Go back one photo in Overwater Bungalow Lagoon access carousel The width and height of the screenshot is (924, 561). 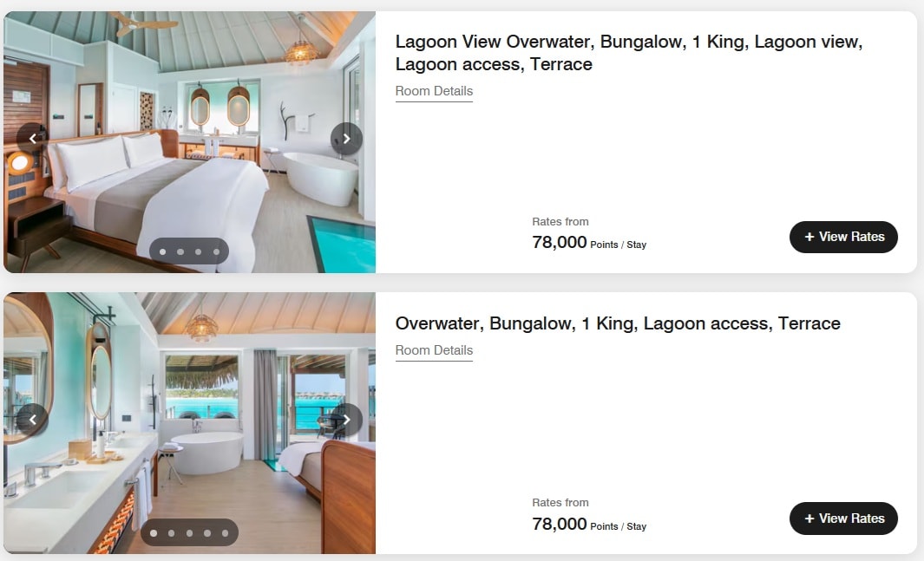point(32,420)
